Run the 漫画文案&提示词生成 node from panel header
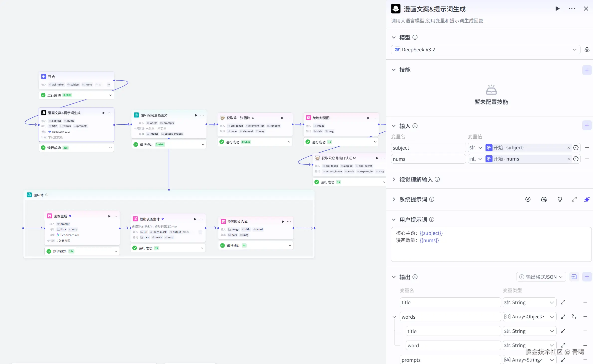 click(557, 9)
